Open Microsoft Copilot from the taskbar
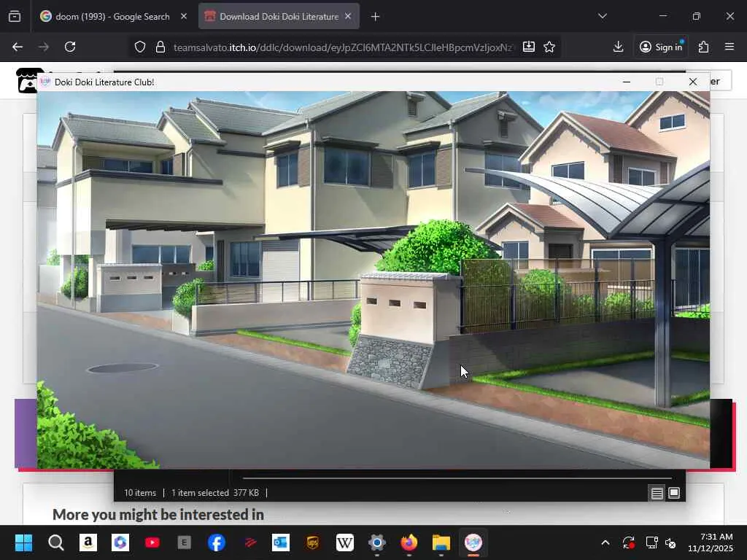The height and width of the screenshot is (560, 747). [120, 542]
